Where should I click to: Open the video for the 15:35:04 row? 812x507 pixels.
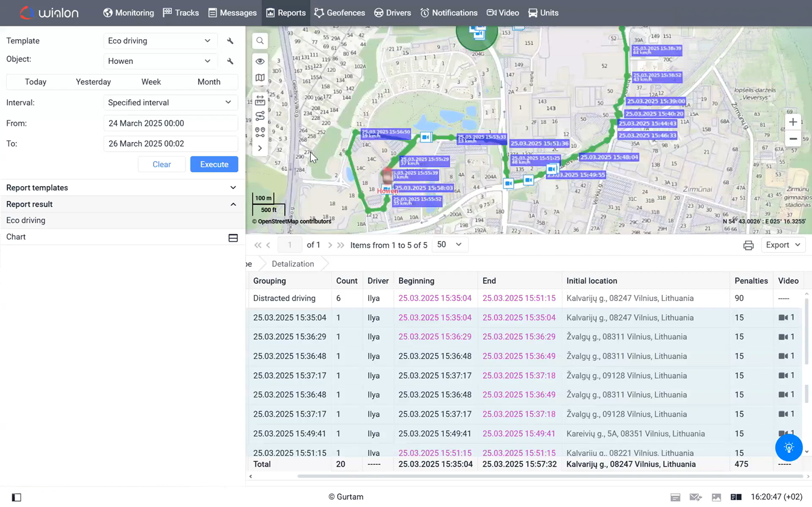coord(787,317)
